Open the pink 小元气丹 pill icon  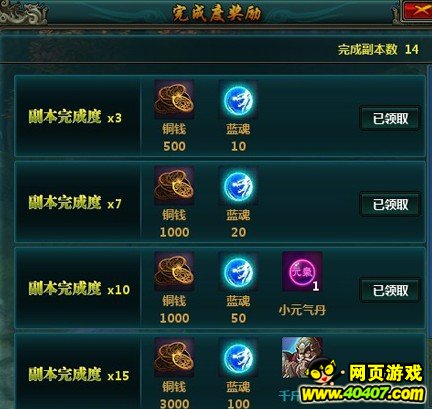pos(302,272)
